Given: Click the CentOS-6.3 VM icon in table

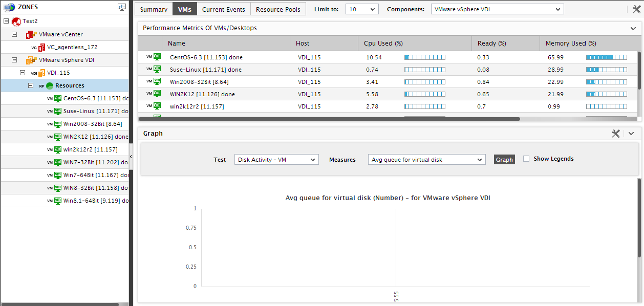Looking at the screenshot, I should (157, 57).
